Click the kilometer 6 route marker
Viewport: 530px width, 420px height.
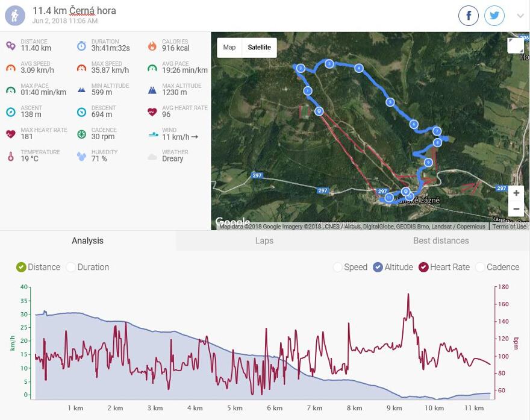point(414,124)
